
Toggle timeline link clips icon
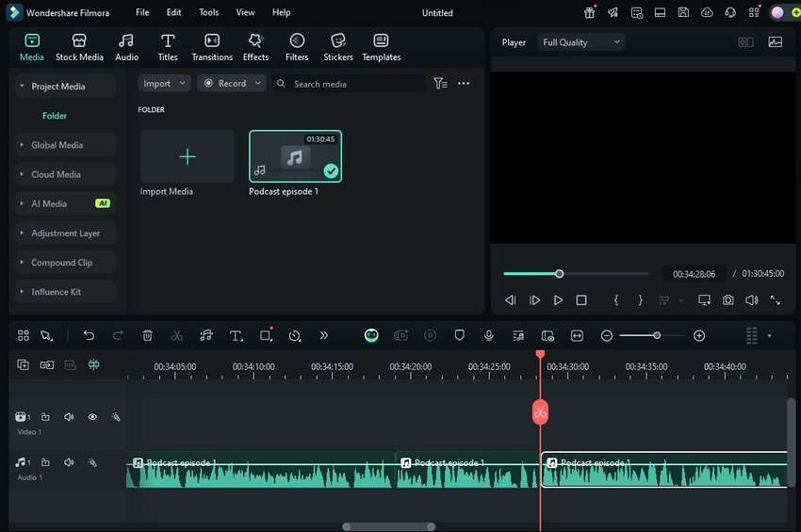[x=46, y=364]
